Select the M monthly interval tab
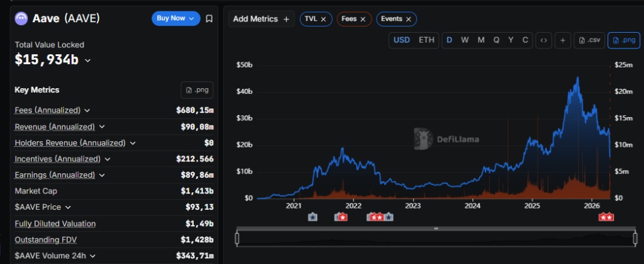The width and height of the screenshot is (644, 264). point(480,40)
